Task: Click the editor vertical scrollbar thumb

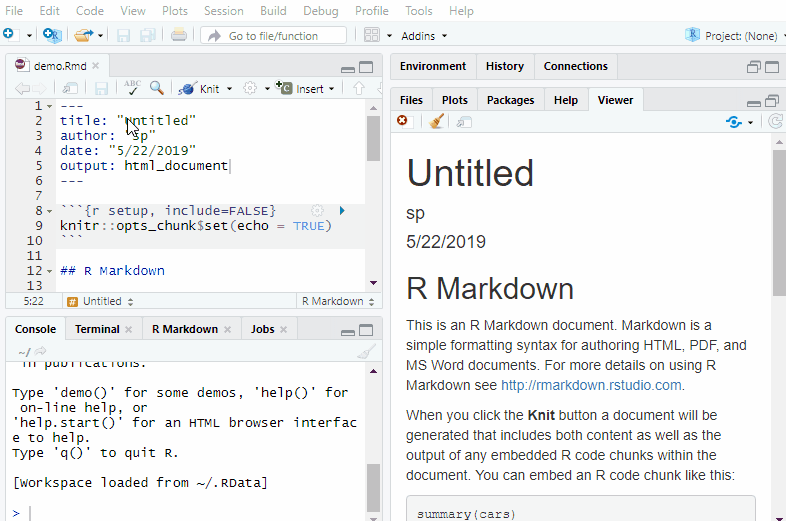Action: [x=373, y=138]
